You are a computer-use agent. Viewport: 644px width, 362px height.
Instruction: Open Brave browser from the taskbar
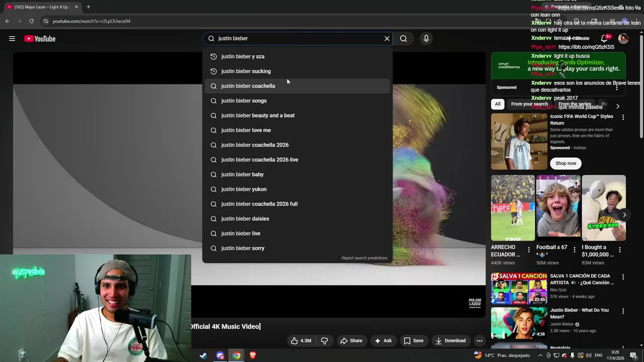tap(253, 355)
